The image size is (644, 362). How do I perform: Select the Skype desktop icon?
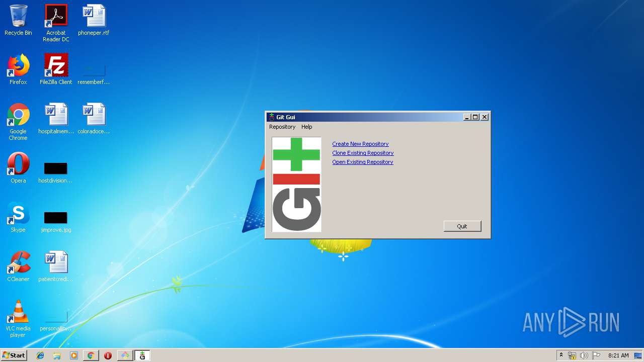point(18,218)
